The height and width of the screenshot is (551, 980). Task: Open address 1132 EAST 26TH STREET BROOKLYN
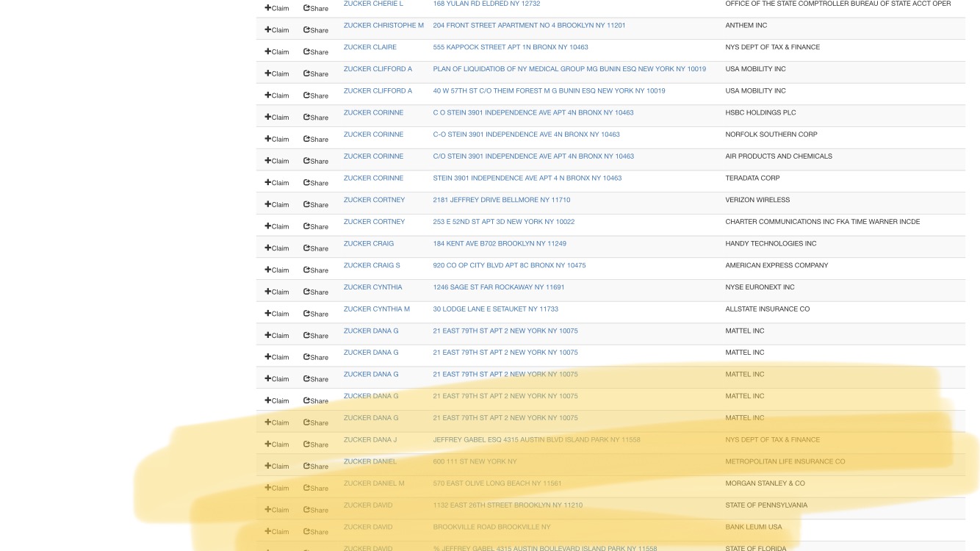(x=508, y=505)
